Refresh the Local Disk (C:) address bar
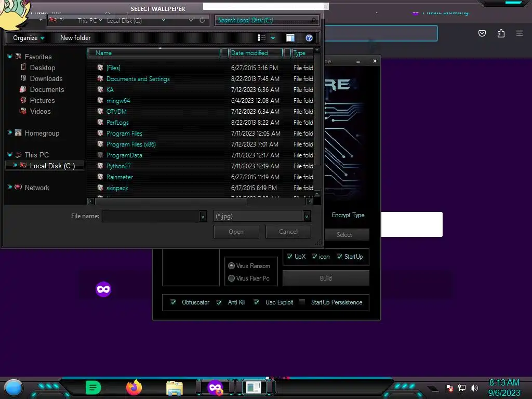Viewport: 532px width, 399px height. 202,20
